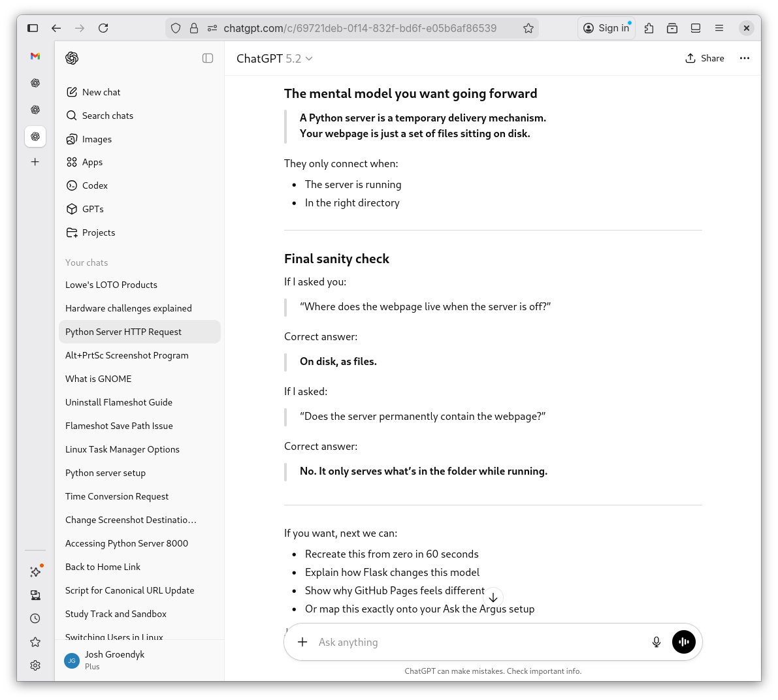Focus the Ask anything input field
Viewport: 778px width, 700px height.
[477, 642]
